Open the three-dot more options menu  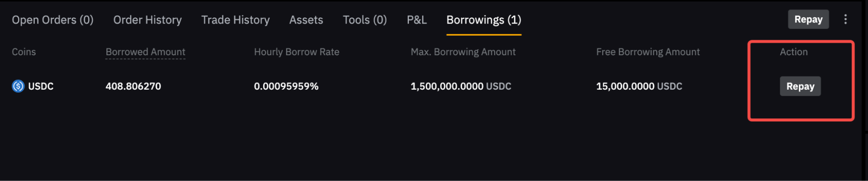click(845, 20)
